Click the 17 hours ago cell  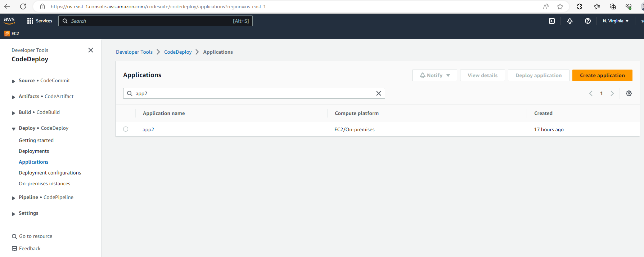pos(549,129)
